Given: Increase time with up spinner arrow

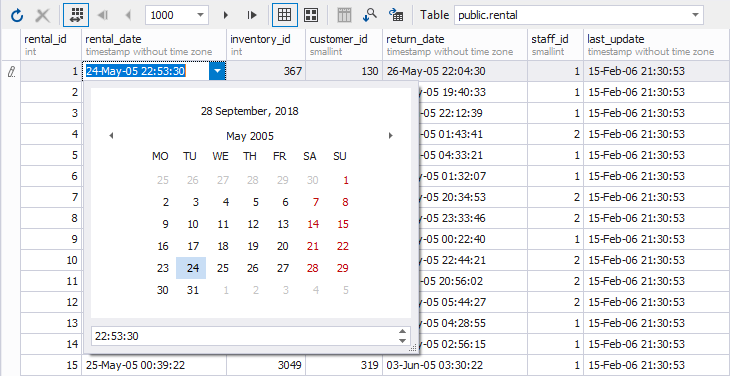Looking at the screenshot, I should coord(403,331).
